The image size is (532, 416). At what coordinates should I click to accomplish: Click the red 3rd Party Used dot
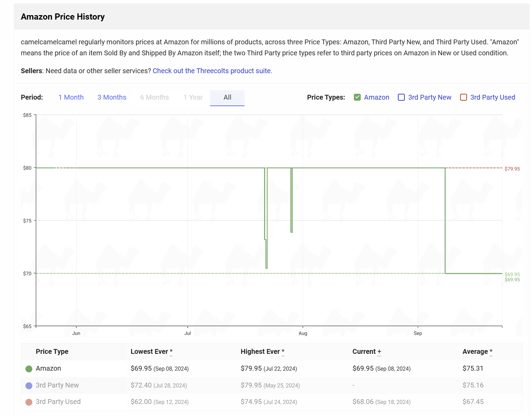tap(29, 402)
